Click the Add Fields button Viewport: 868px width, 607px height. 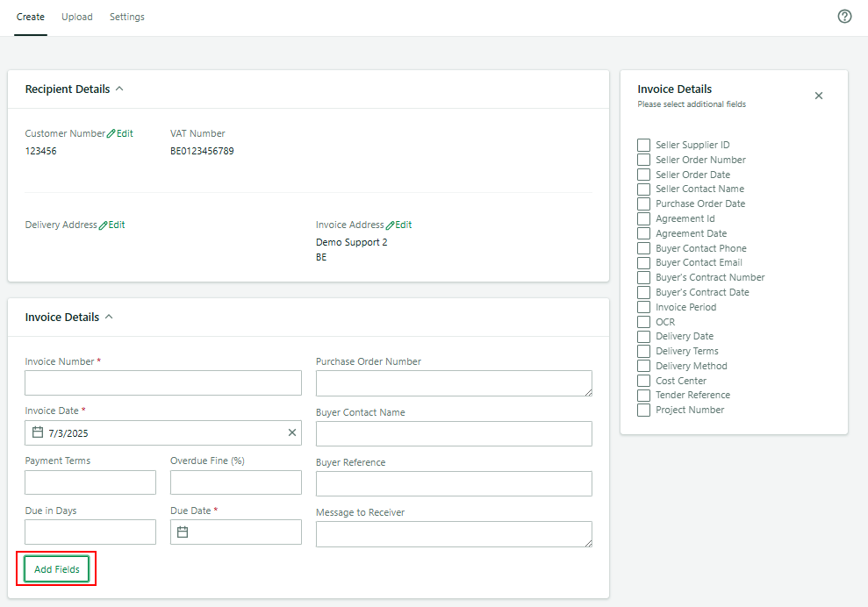click(x=55, y=568)
